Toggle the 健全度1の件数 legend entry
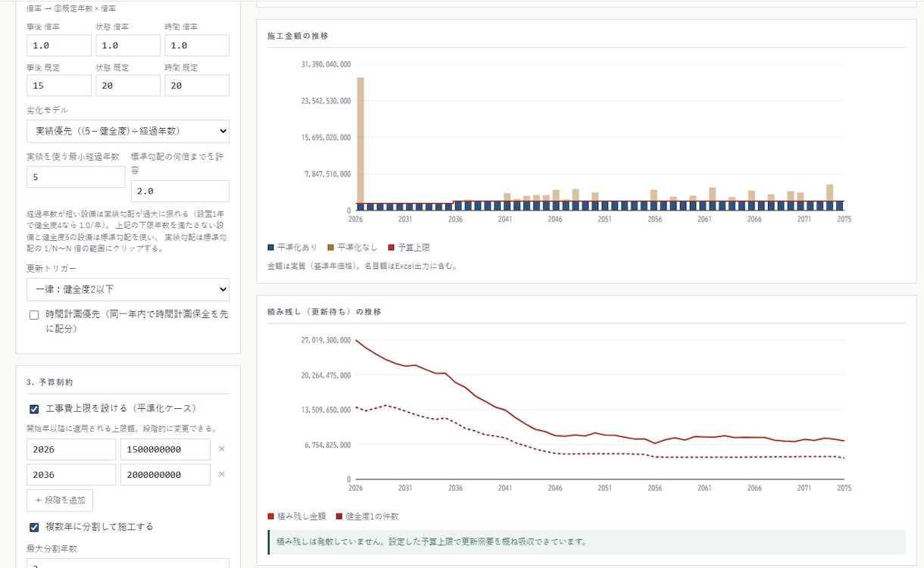This screenshot has height=568, width=924. [367, 517]
